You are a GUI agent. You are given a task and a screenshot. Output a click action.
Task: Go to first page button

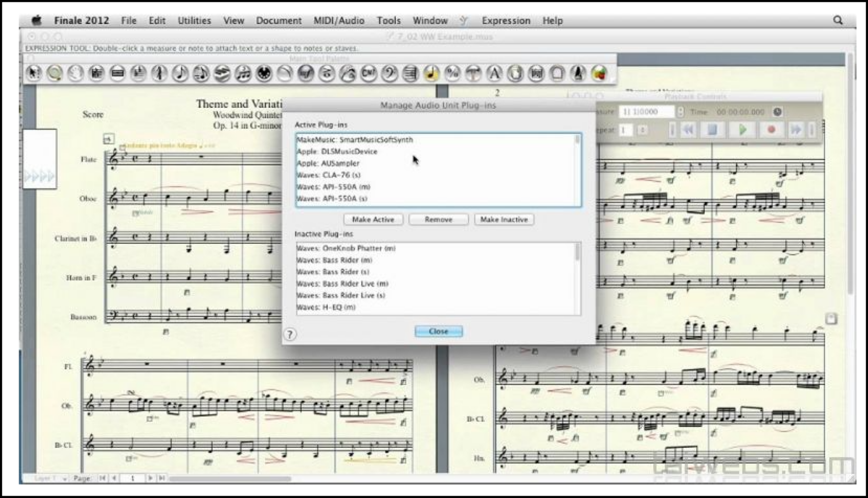pyautogui.click(x=103, y=478)
